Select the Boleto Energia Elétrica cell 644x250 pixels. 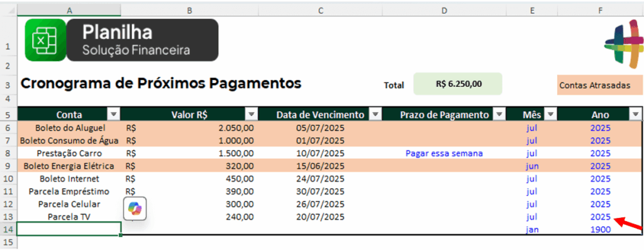69,166
